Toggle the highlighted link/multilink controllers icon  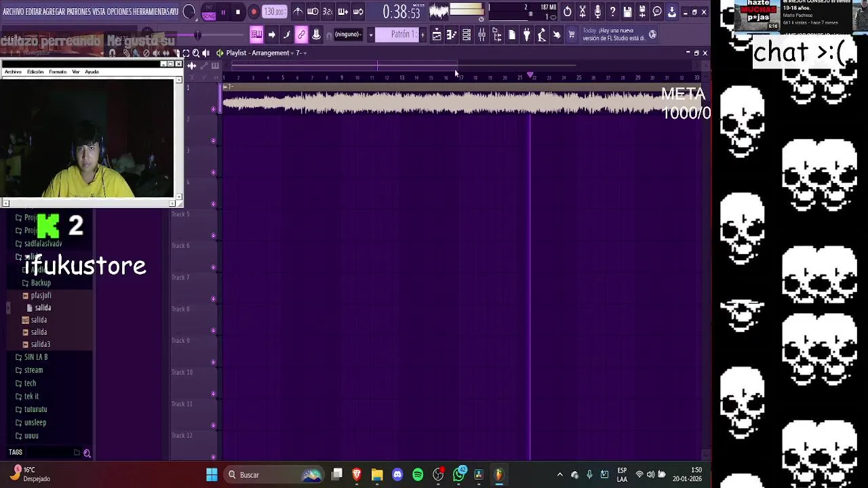(301, 35)
